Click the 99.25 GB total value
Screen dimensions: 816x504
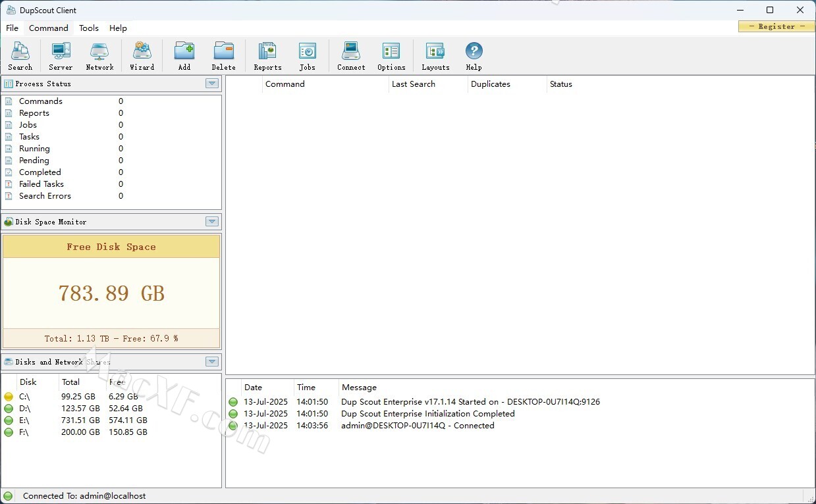(78, 397)
